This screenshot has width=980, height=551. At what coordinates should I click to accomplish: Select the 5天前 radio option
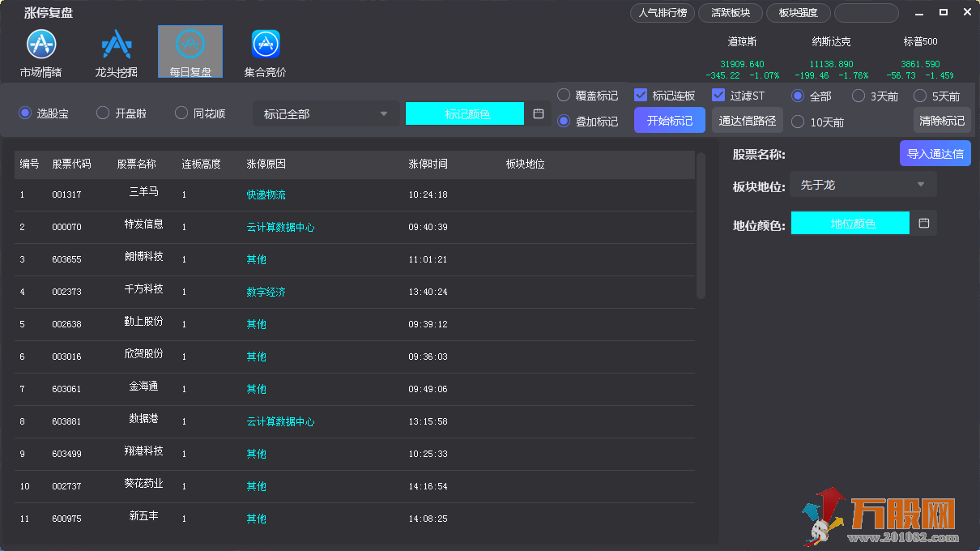pyautogui.click(x=937, y=96)
